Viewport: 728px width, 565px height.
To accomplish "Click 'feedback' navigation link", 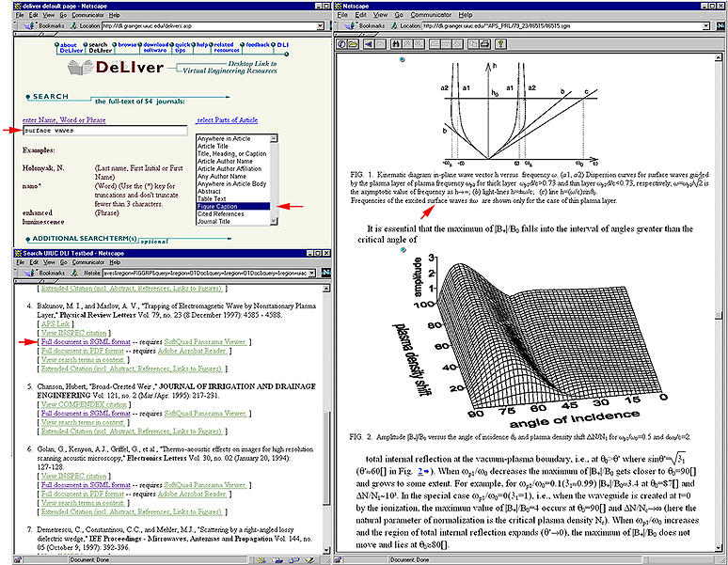I will point(258,44).
